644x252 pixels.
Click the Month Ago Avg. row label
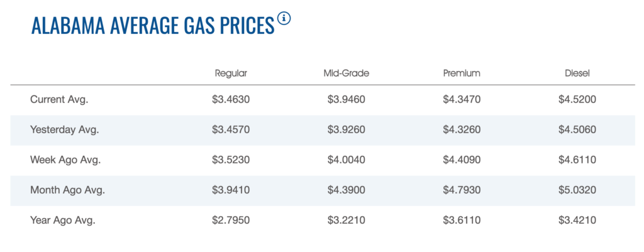tap(67, 190)
